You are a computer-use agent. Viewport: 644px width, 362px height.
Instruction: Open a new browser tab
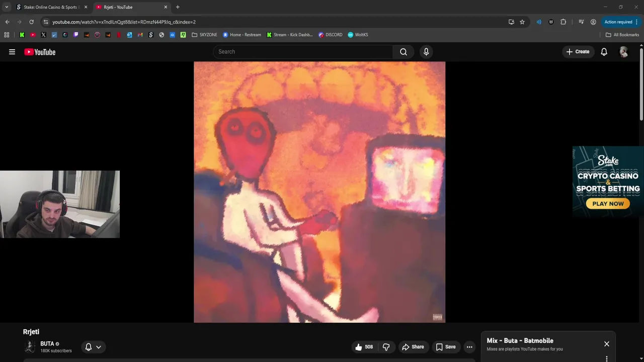pos(178,7)
